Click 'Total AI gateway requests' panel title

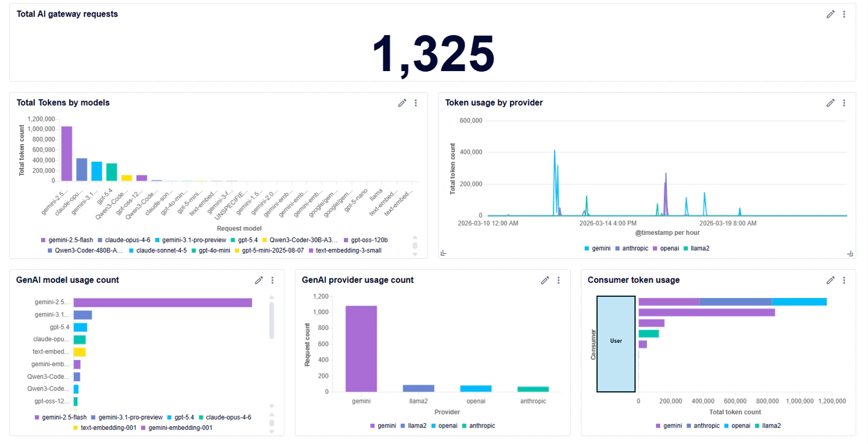tap(67, 14)
